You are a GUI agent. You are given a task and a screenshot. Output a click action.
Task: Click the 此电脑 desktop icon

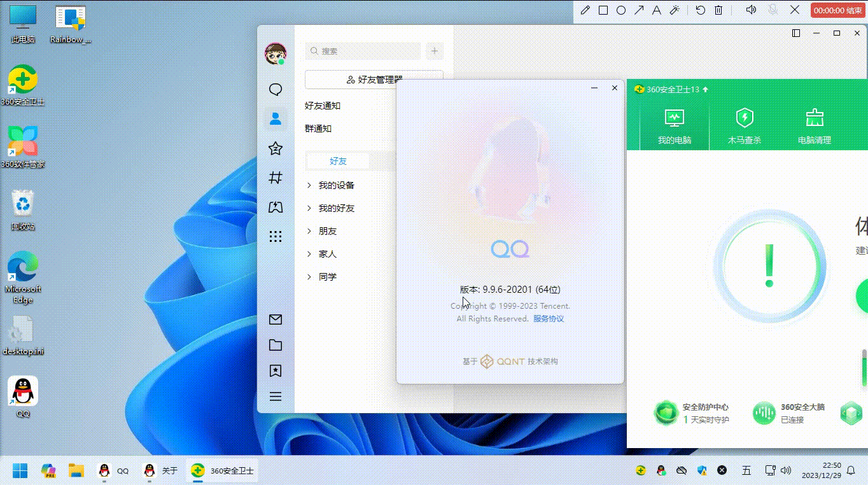click(23, 24)
